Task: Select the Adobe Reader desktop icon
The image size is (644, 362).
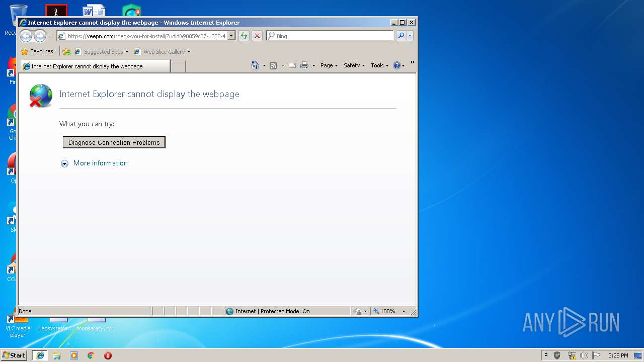Action: point(56,11)
